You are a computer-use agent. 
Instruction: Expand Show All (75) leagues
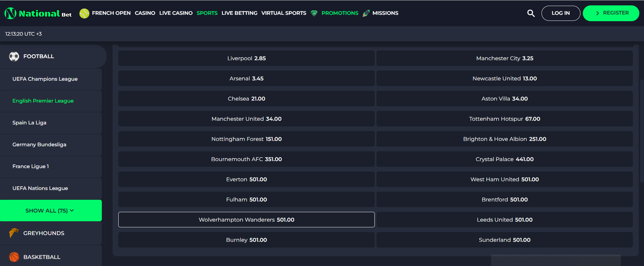51,211
